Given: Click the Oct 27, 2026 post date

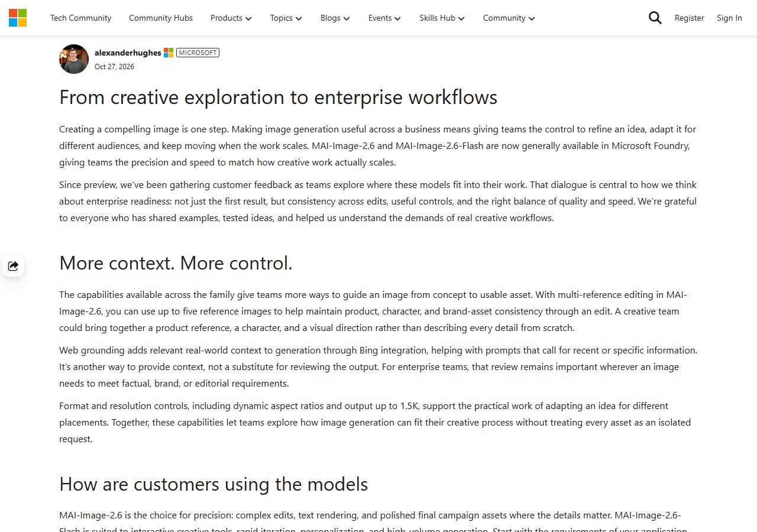Looking at the screenshot, I should 114,67.
